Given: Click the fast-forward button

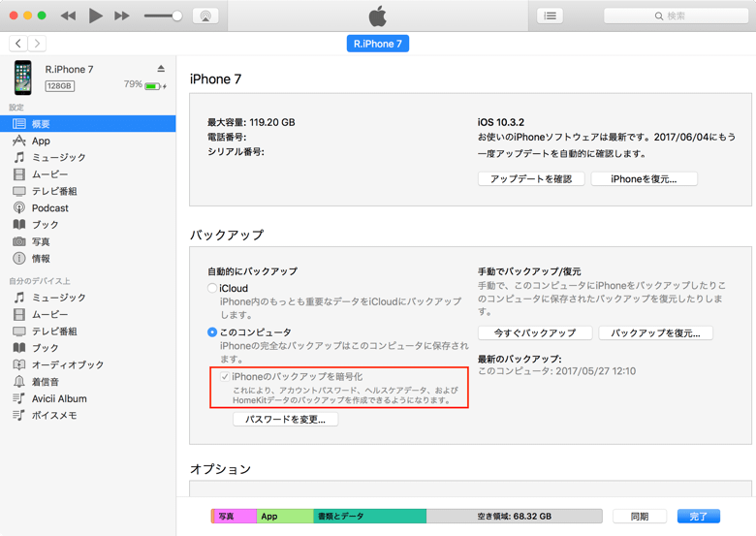Looking at the screenshot, I should [122, 16].
